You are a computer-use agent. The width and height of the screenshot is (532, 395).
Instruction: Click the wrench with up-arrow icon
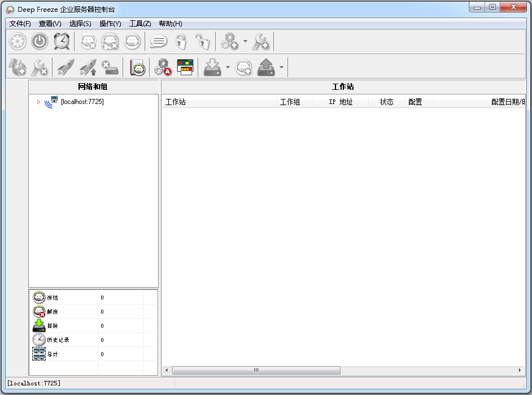tap(260, 42)
